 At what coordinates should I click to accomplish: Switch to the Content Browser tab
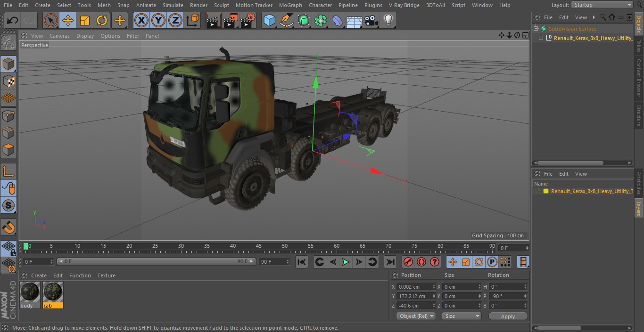639,78
